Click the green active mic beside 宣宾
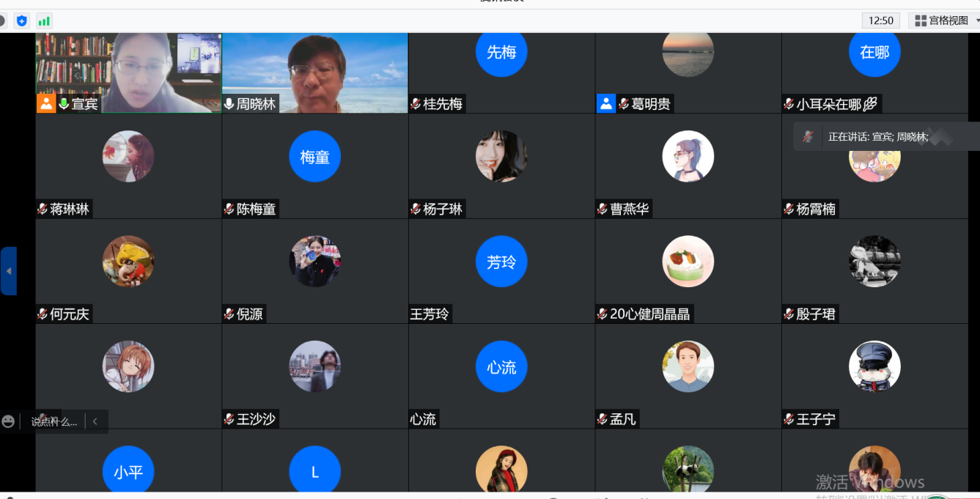980x499 pixels. coord(64,104)
